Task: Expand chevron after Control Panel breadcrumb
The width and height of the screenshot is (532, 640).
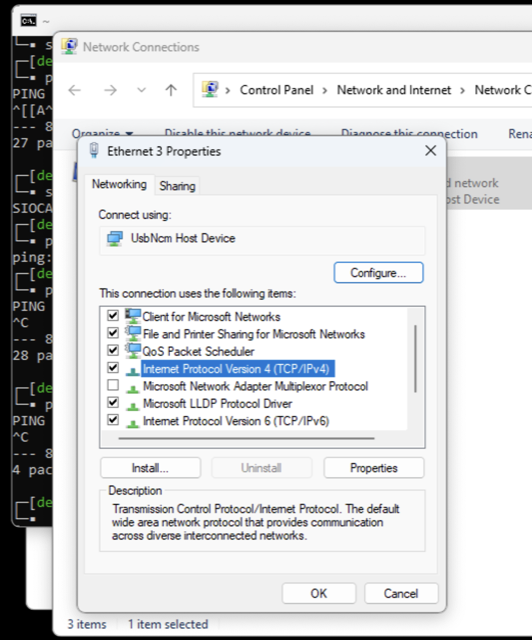Action: tap(325, 90)
